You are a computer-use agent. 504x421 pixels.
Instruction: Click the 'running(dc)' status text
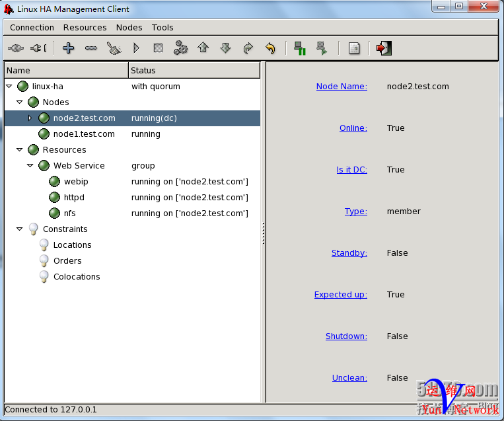point(154,118)
